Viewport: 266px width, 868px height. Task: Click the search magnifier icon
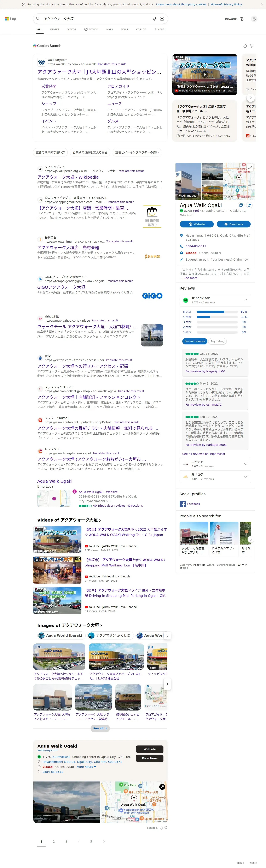tap(38, 19)
